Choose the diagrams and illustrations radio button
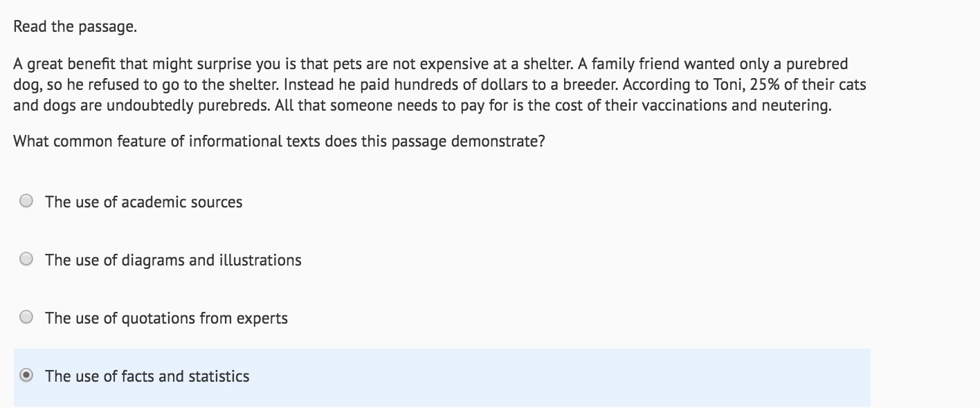 click(26, 259)
